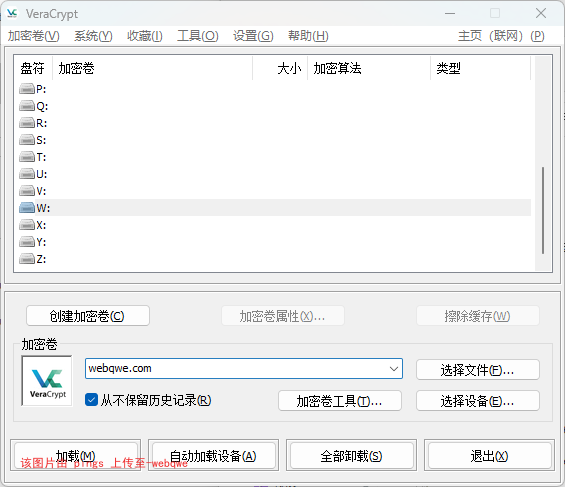Click the T: drive icon
This screenshot has width=565, height=487.
coord(27,157)
